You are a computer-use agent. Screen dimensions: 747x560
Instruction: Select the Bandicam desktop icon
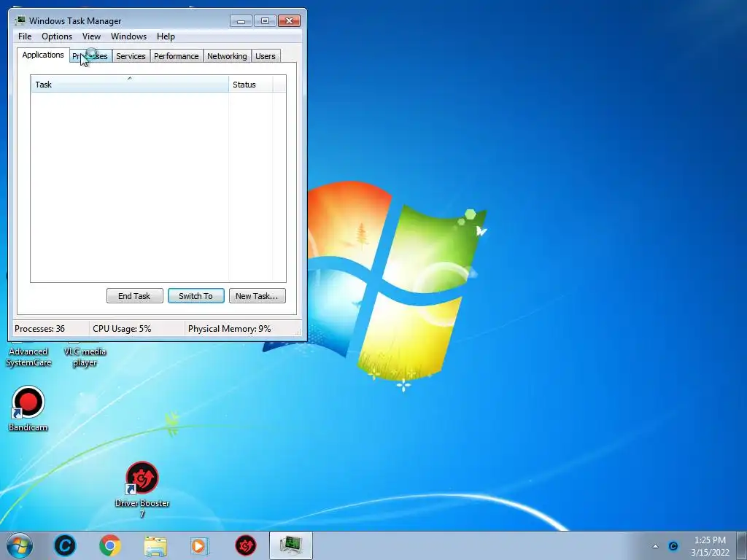click(x=28, y=408)
